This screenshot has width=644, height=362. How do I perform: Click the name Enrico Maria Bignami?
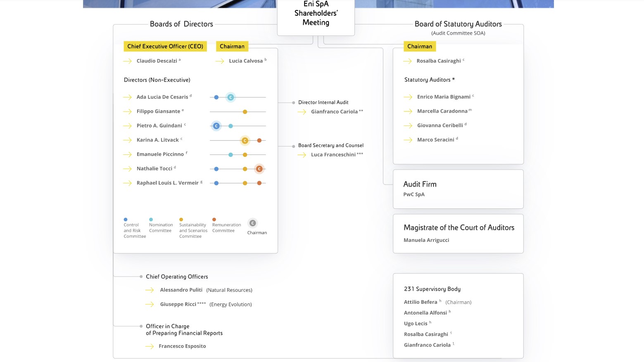tap(444, 97)
